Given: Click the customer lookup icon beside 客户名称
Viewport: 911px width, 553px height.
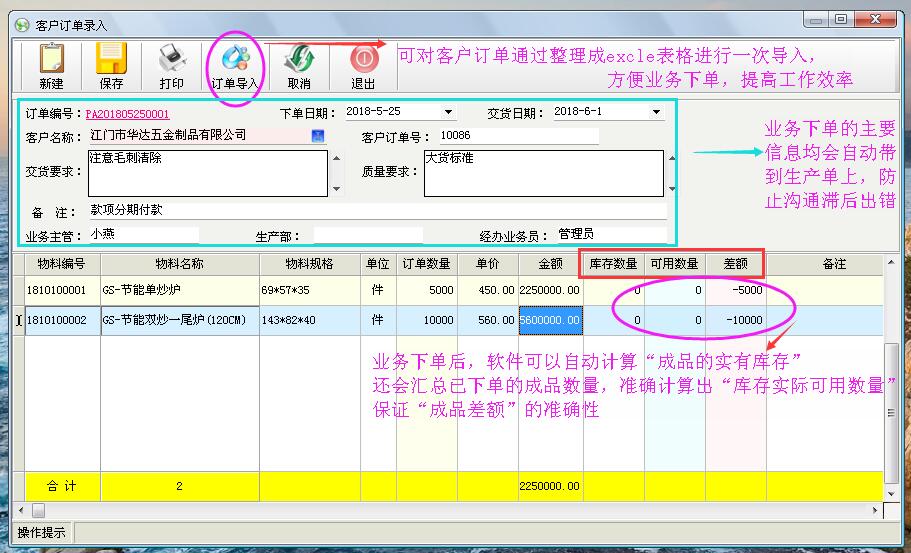Looking at the screenshot, I should (317, 135).
